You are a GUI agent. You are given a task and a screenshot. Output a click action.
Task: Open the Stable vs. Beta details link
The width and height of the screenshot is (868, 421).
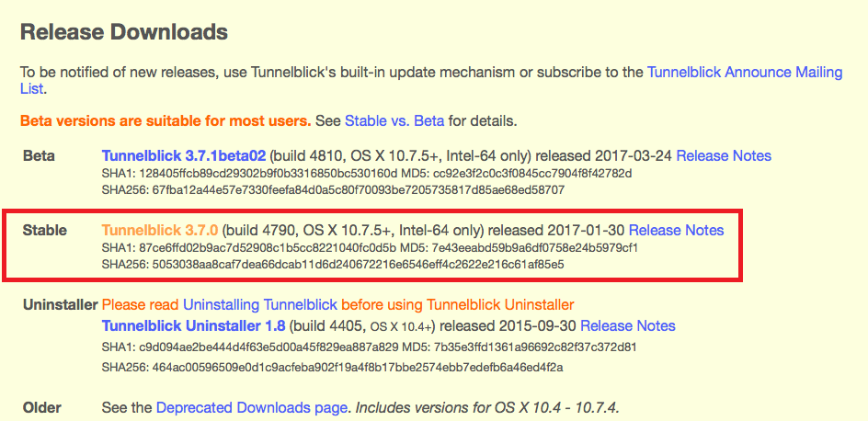coord(394,120)
